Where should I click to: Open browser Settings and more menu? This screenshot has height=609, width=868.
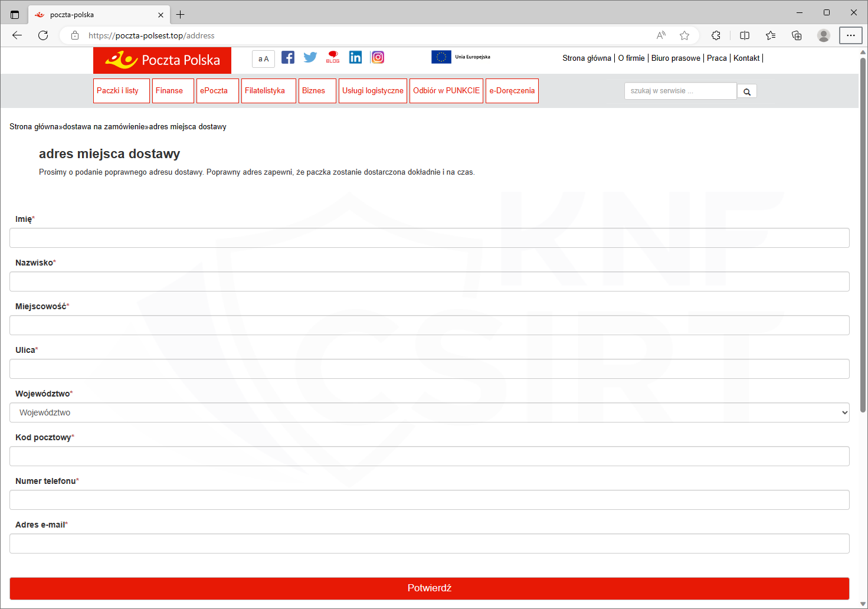pyautogui.click(x=850, y=35)
